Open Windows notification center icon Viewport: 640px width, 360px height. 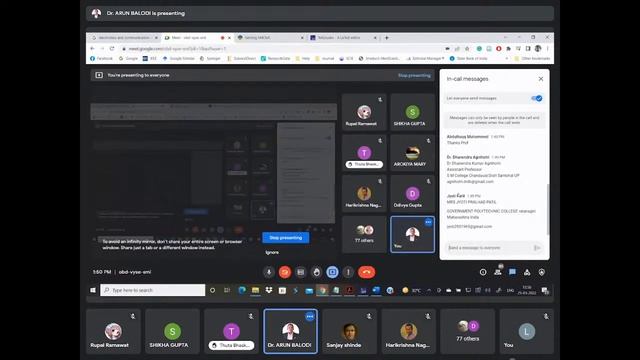545,290
